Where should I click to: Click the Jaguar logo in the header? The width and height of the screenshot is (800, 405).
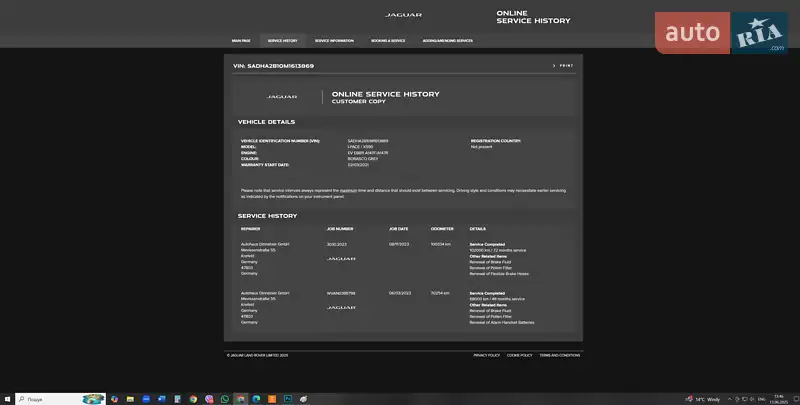[x=403, y=15]
